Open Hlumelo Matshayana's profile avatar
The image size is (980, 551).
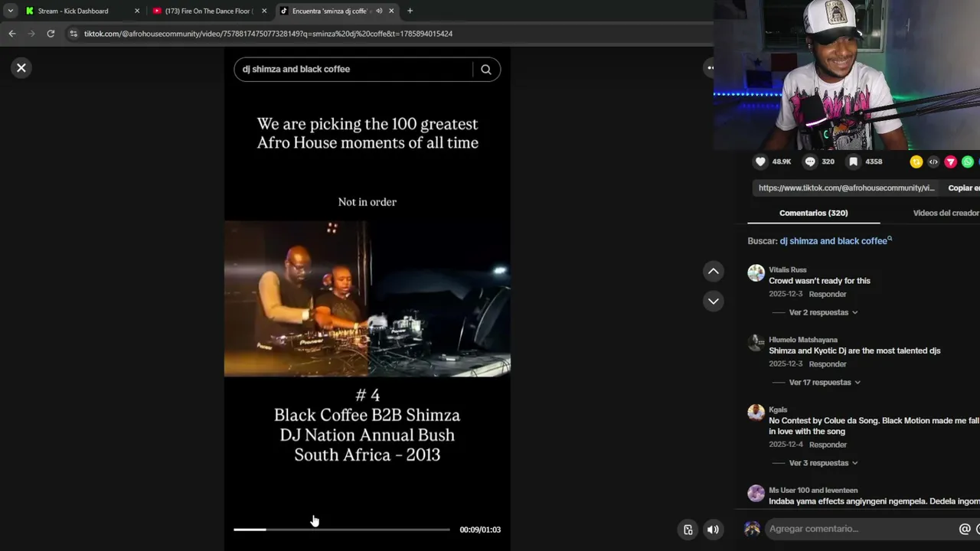[756, 343]
